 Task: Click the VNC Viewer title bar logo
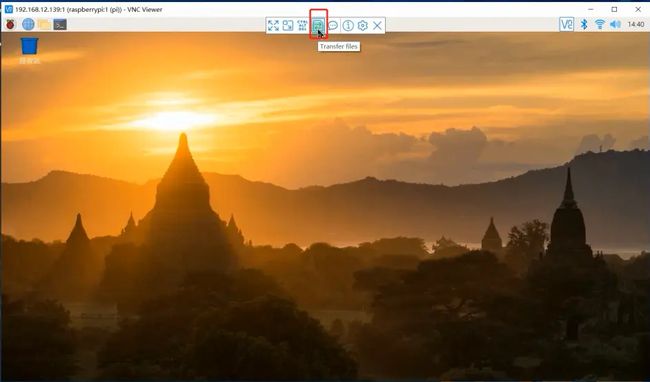(x=8, y=9)
